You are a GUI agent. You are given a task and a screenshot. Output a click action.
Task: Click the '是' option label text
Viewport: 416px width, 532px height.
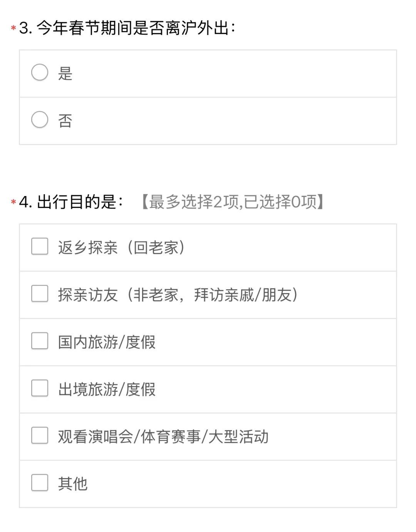65,73
